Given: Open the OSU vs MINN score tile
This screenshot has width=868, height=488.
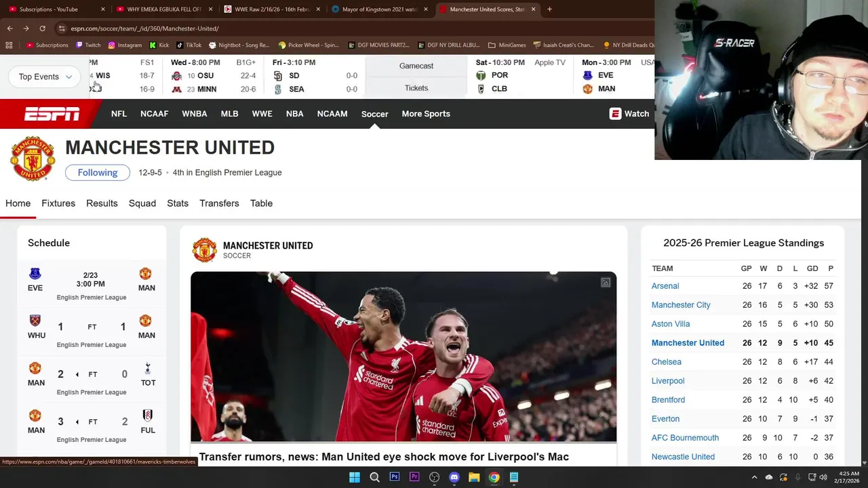Looking at the screenshot, I should (214, 77).
